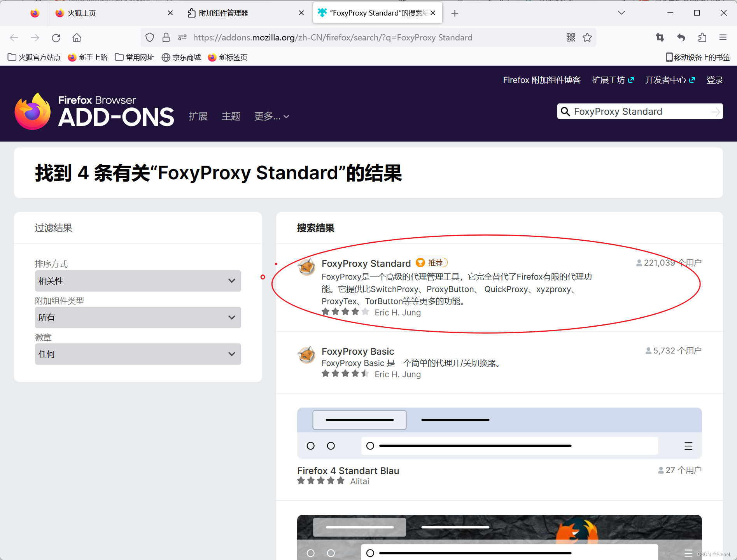Screen dimensions: 737x560
Task: Open the extensions puzzle icon
Action: (x=702, y=37)
